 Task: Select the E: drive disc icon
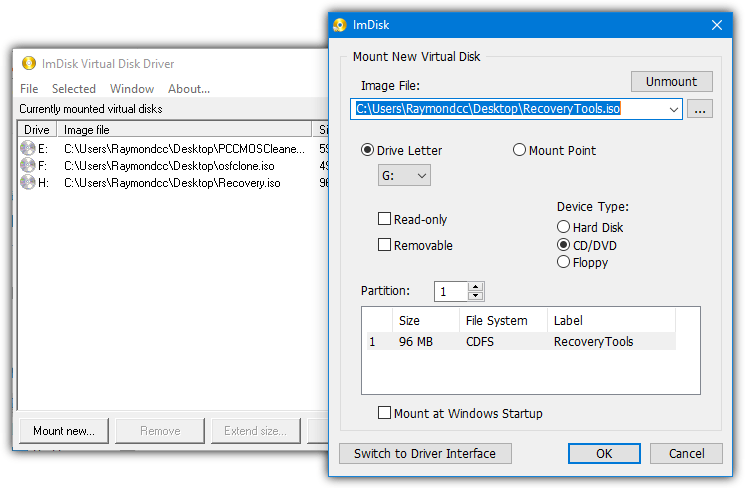click(28, 149)
